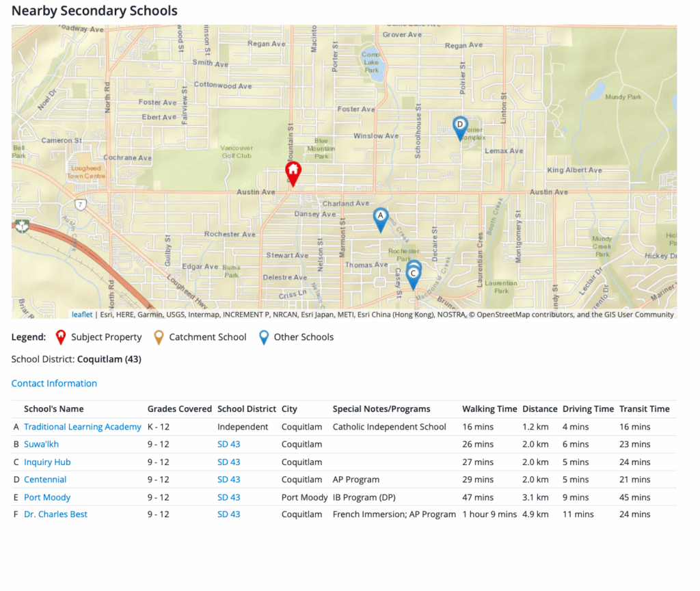Open the Port Moody school link
Image resolution: width=700 pixels, height=591 pixels.
pos(47,497)
